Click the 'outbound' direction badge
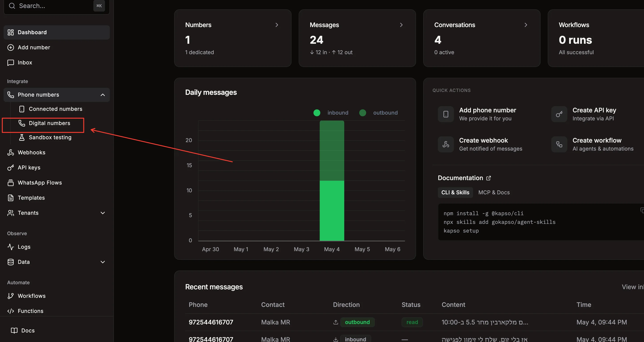Screen dimensions: 644x342 [x=357, y=322]
